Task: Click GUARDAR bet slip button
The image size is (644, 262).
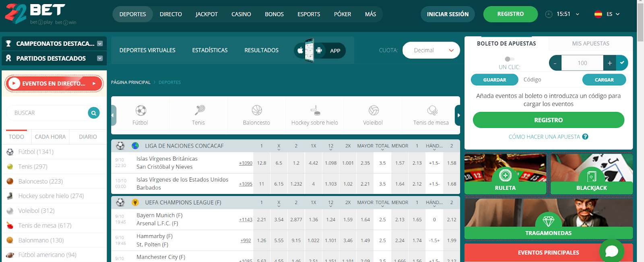Action: (495, 80)
